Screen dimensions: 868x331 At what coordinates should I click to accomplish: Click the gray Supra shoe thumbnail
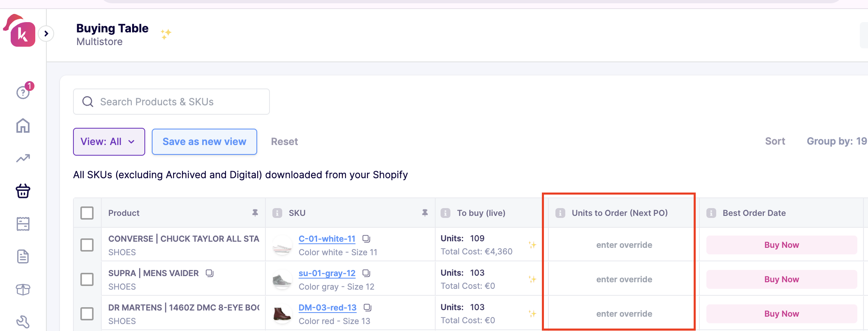(282, 279)
